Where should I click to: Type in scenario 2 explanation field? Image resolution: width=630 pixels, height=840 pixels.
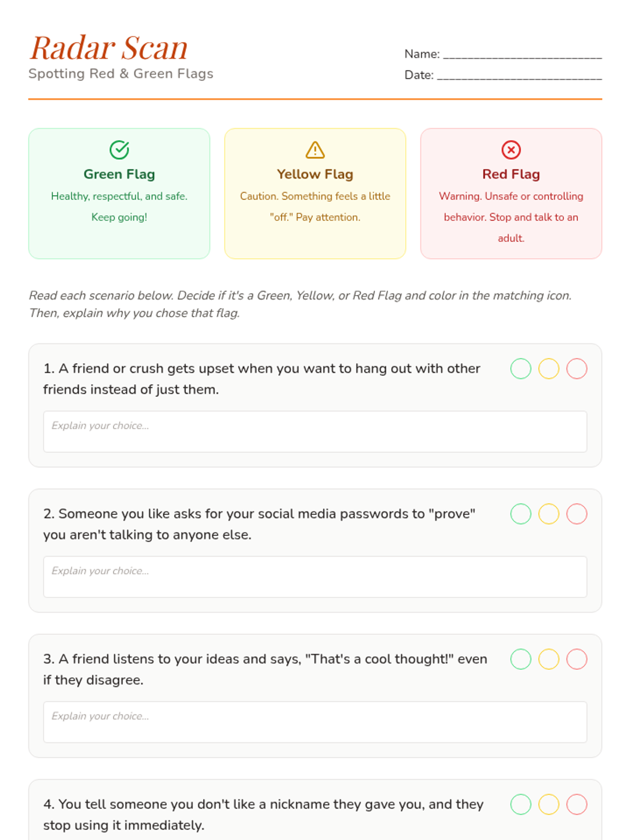coord(315,576)
